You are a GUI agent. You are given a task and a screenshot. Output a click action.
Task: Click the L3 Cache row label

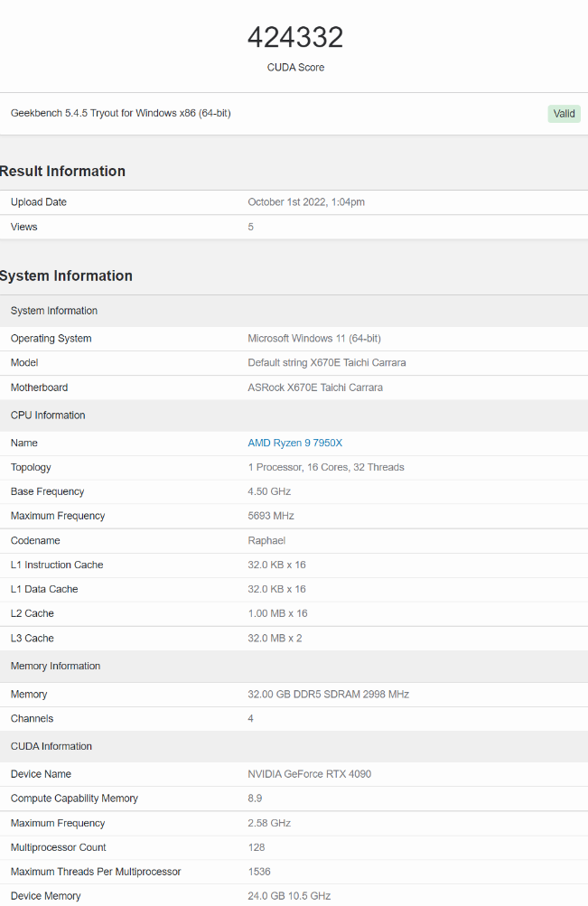coord(33,638)
